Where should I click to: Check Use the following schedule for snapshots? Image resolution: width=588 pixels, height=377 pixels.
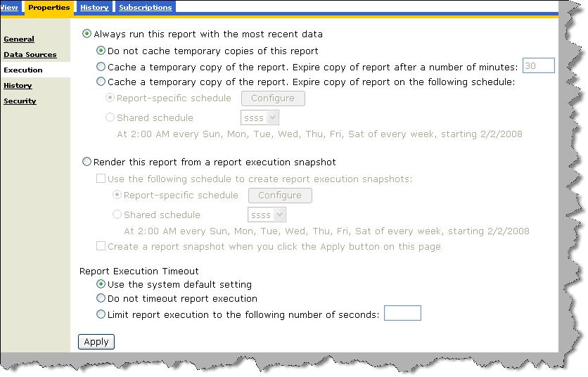coord(101,178)
